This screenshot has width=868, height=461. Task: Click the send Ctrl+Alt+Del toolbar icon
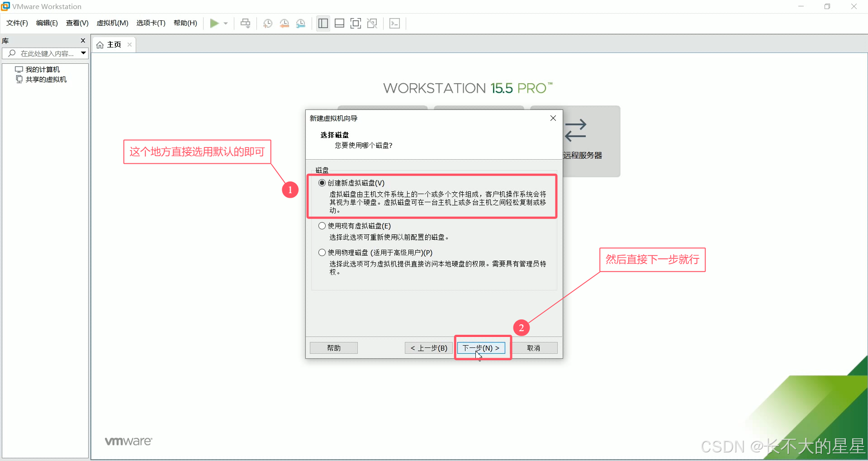coord(246,23)
